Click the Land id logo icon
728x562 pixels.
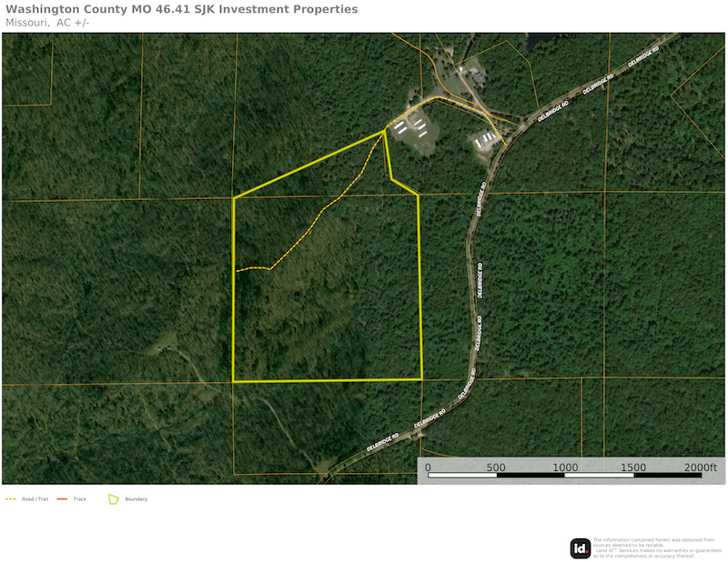tap(580, 548)
